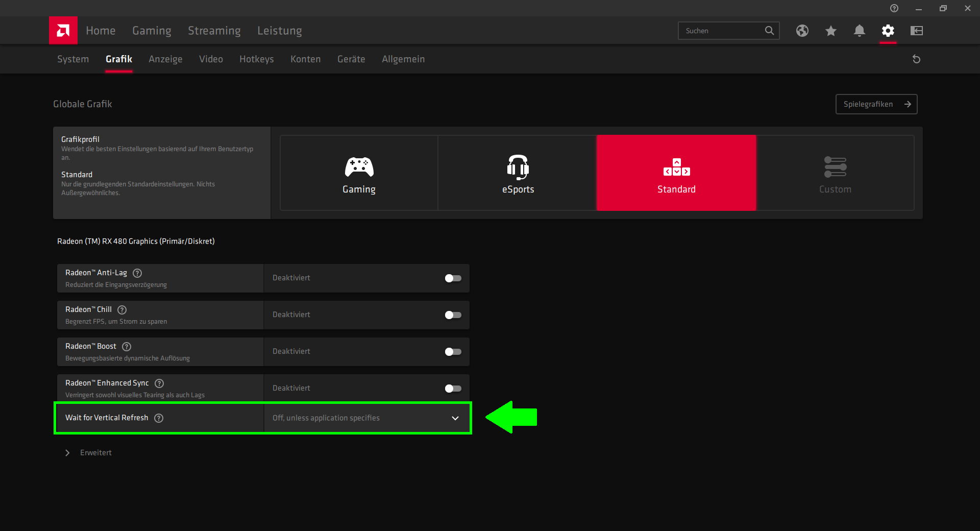
Task: Toggle the sidebar panel icon
Action: point(917,31)
